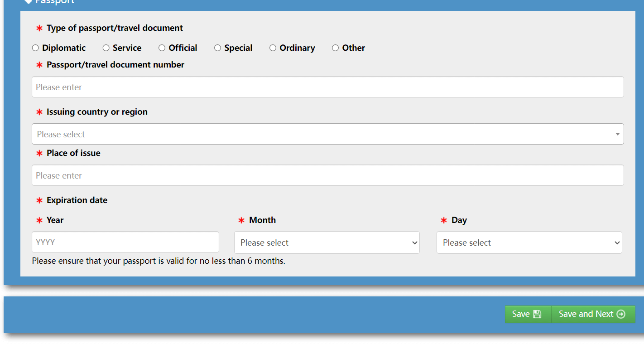This screenshot has width=644, height=344.
Task: Choose Other for travel document type
Action: 335,48
